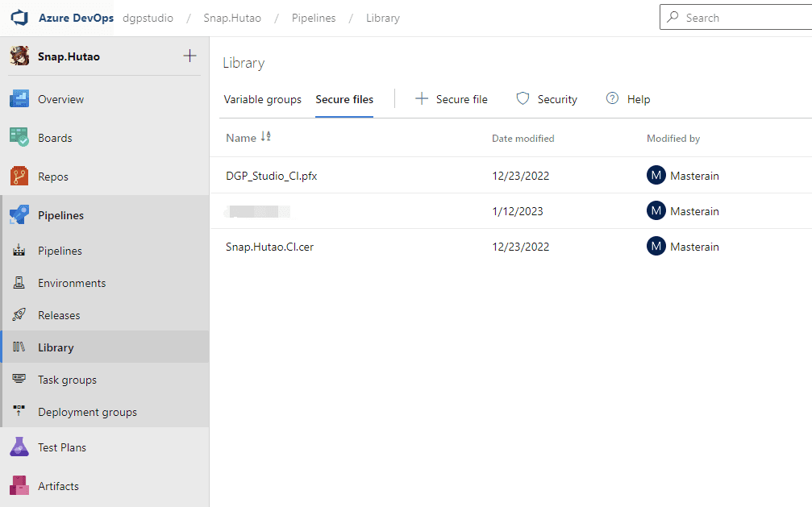The width and height of the screenshot is (812, 507).
Task: Click the Search input field
Action: pyautogui.click(x=735, y=17)
